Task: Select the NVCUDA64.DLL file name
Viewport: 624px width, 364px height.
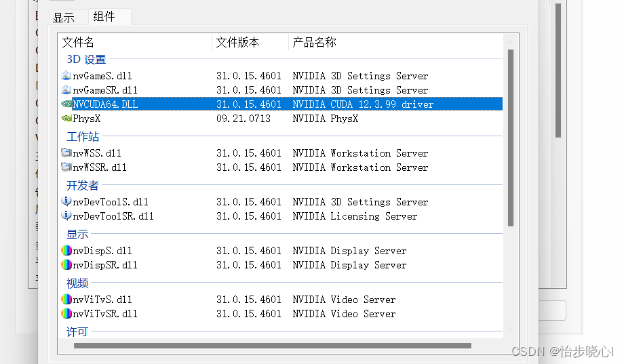Action: (x=105, y=104)
